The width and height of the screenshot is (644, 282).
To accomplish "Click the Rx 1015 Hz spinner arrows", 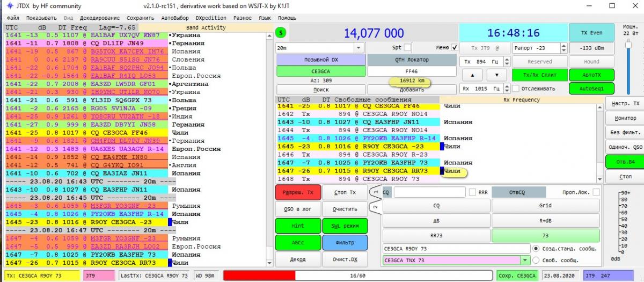I will pyautogui.click(x=506, y=88).
